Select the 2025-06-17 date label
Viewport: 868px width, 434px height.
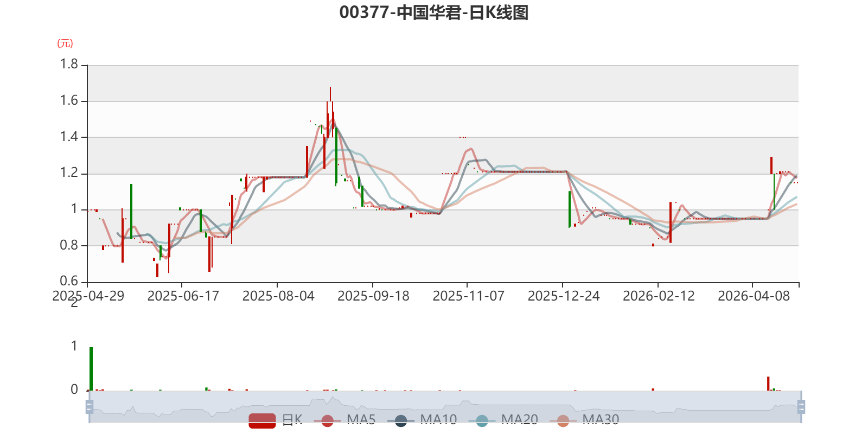coord(183,296)
